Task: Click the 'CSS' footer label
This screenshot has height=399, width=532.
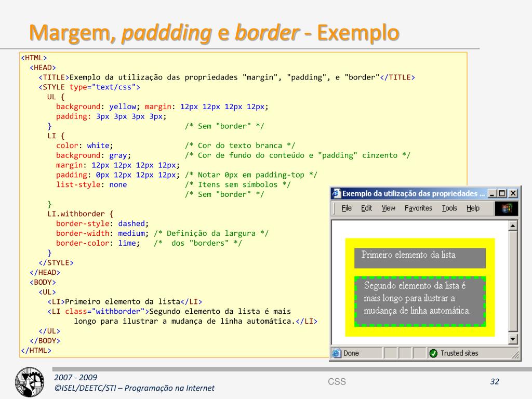Action: [x=337, y=382]
